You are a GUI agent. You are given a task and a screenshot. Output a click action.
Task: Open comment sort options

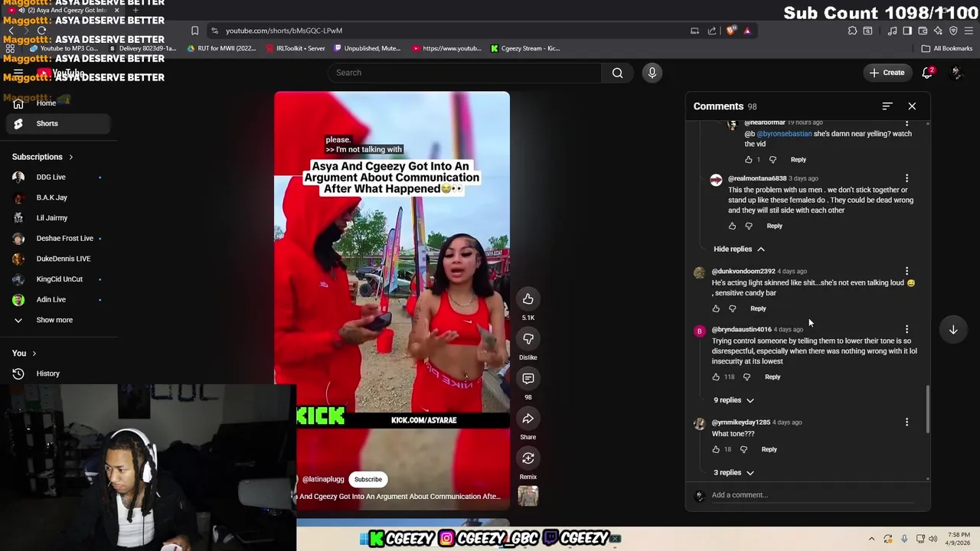tap(887, 106)
